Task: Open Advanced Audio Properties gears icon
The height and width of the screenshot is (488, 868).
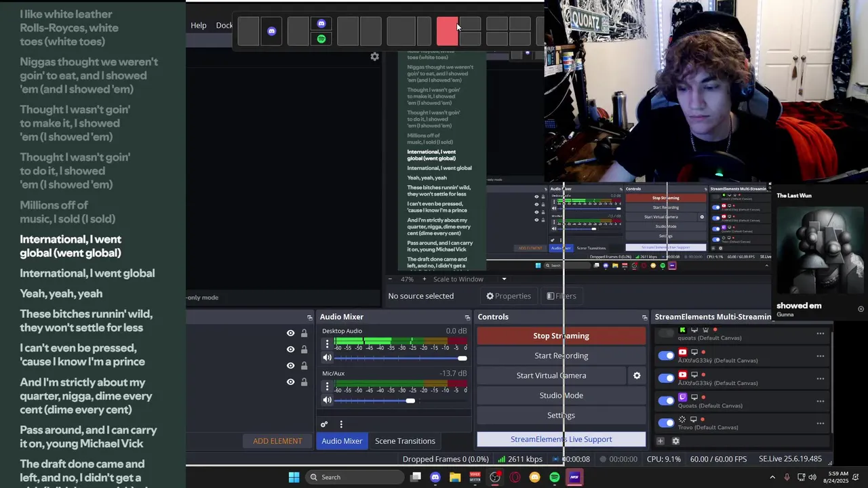Action: 324,424
